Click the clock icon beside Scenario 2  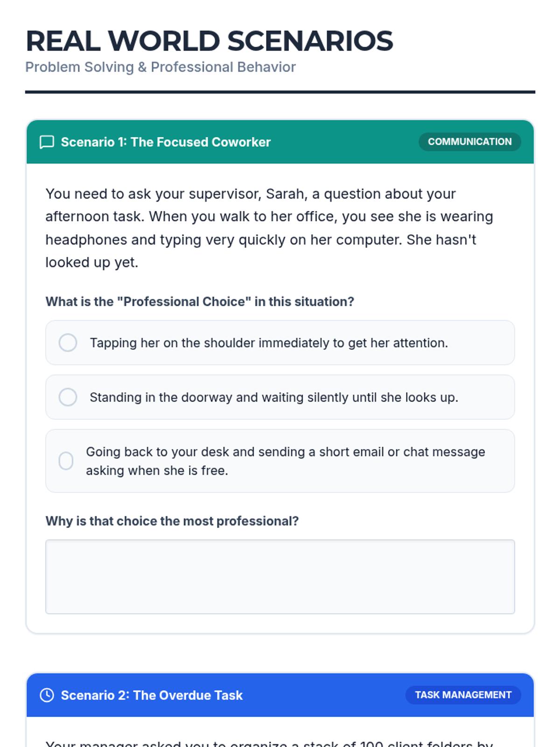coord(47,695)
